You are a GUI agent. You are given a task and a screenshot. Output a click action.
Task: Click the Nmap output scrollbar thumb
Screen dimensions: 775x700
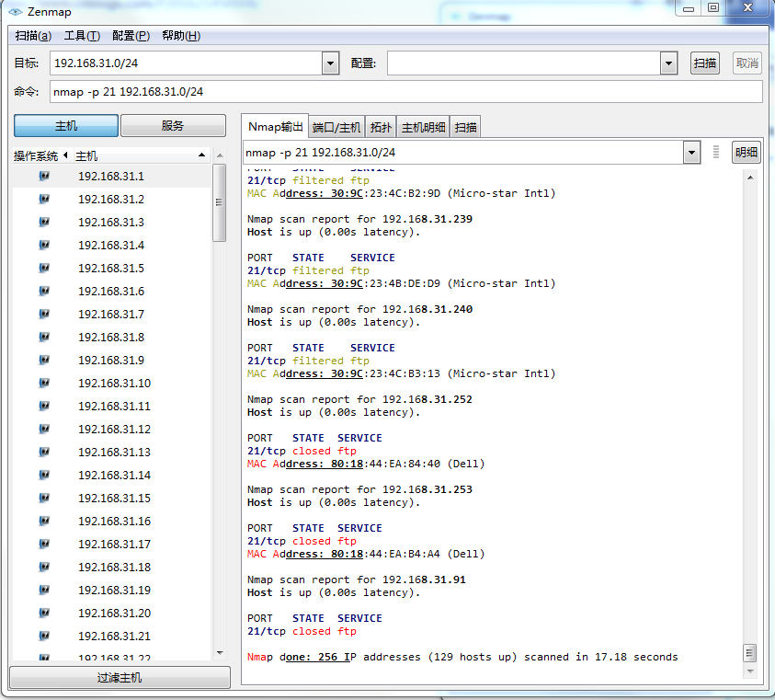750,653
